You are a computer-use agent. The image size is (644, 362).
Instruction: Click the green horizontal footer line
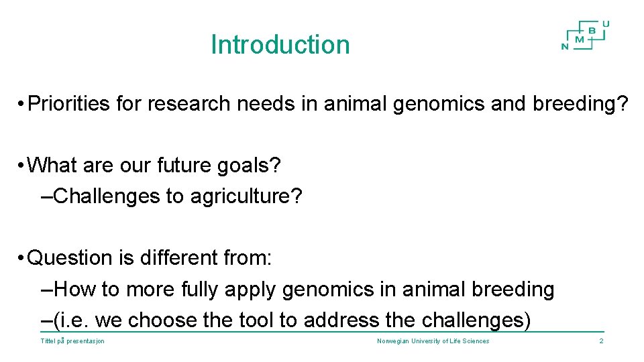coord(322,332)
